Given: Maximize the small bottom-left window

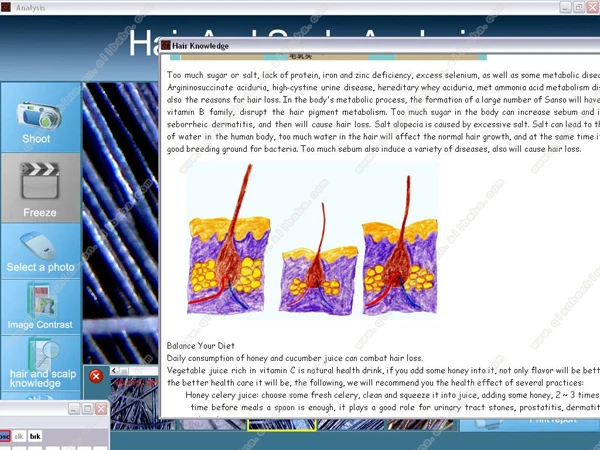Looking at the screenshot, I should (87, 409).
